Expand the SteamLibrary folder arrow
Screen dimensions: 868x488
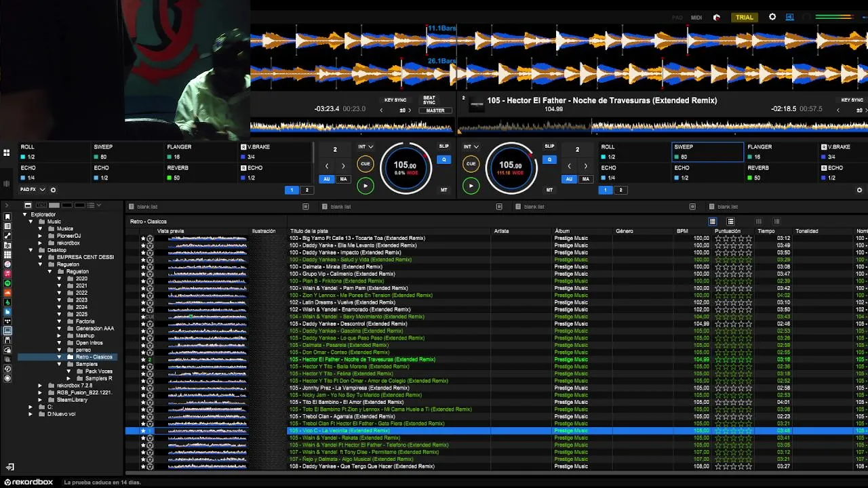tap(39, 400)
